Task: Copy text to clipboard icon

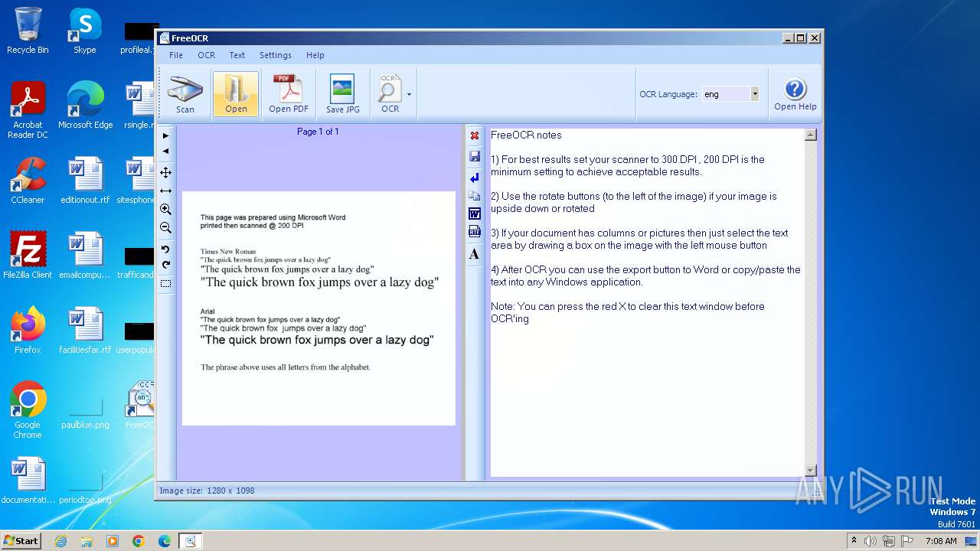Action: pos(475,196)
